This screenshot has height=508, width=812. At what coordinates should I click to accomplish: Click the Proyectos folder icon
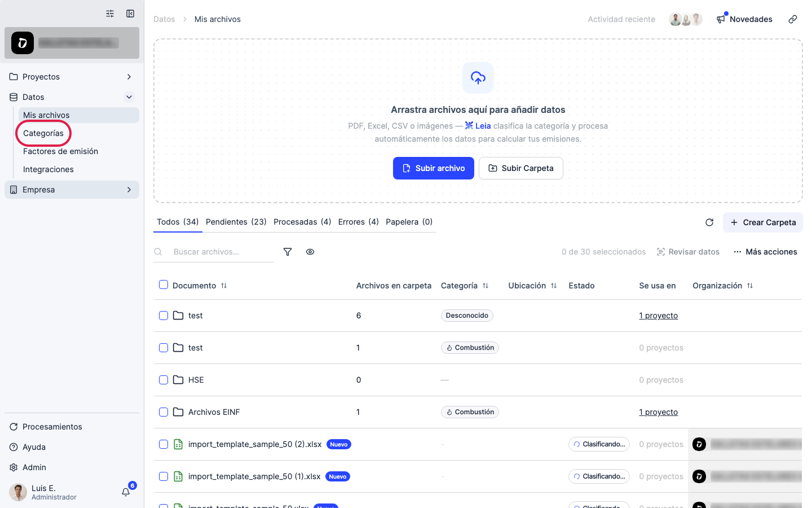[14, 77]
